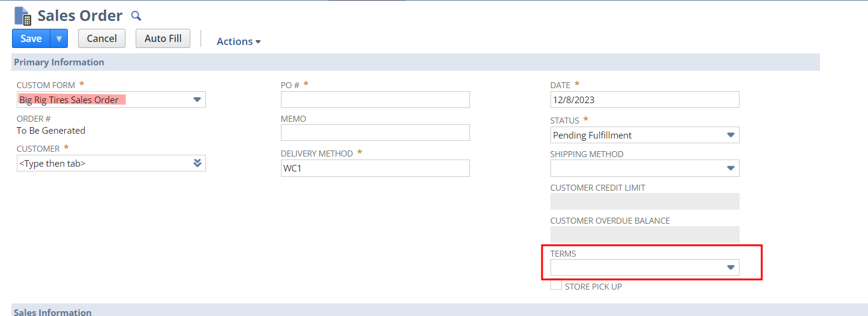
Task: Click the PO # input field
Action: pyautogui.click(x=375, y=100)
